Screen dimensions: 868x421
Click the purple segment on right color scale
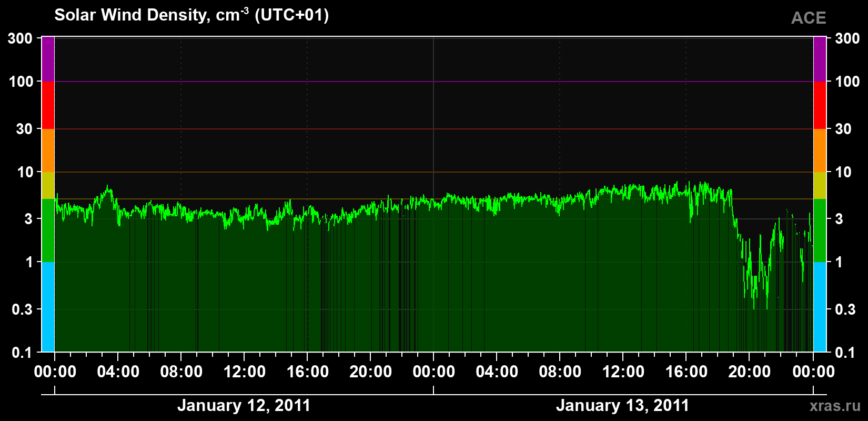[820, 59]
